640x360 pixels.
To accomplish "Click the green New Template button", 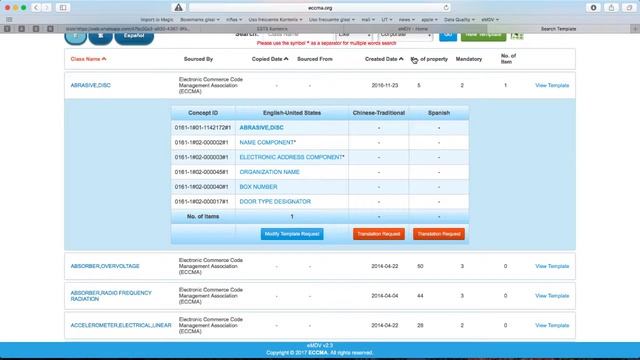I will click(483, 36).
